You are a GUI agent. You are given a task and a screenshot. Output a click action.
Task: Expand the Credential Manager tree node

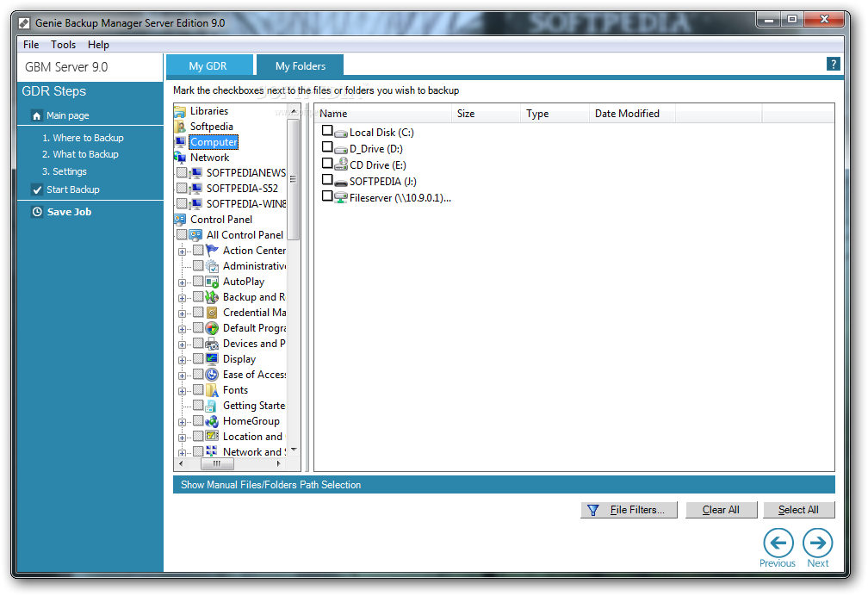click(183, 314)
